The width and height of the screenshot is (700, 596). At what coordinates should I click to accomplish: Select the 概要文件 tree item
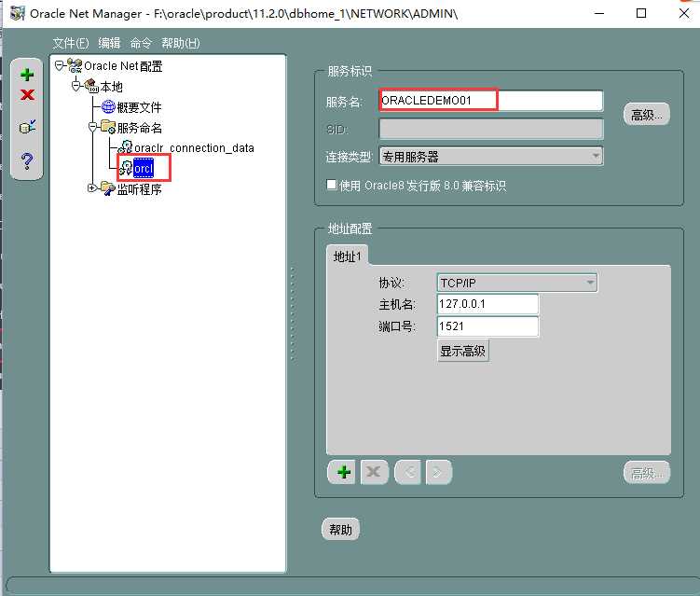coord(139,107)
